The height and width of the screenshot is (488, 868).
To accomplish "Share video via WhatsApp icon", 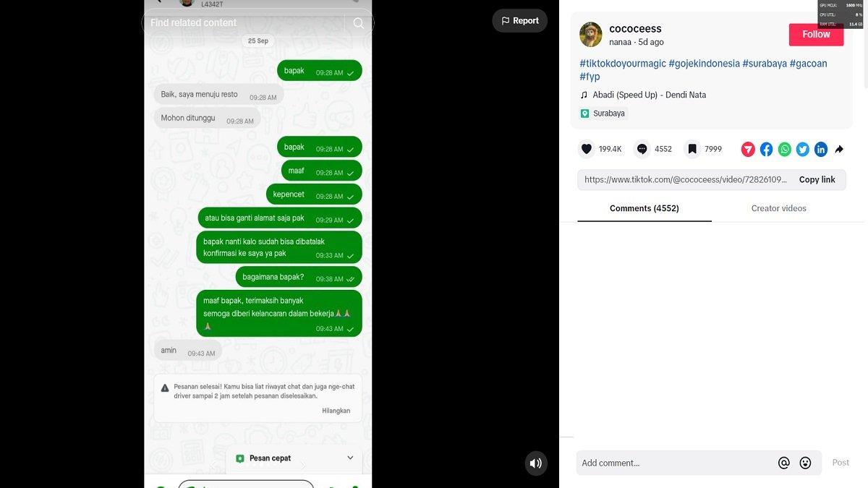I will (785, 150).
